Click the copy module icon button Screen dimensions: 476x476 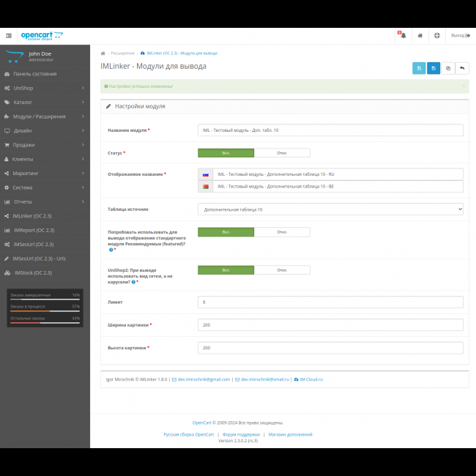tap(448, 68)
